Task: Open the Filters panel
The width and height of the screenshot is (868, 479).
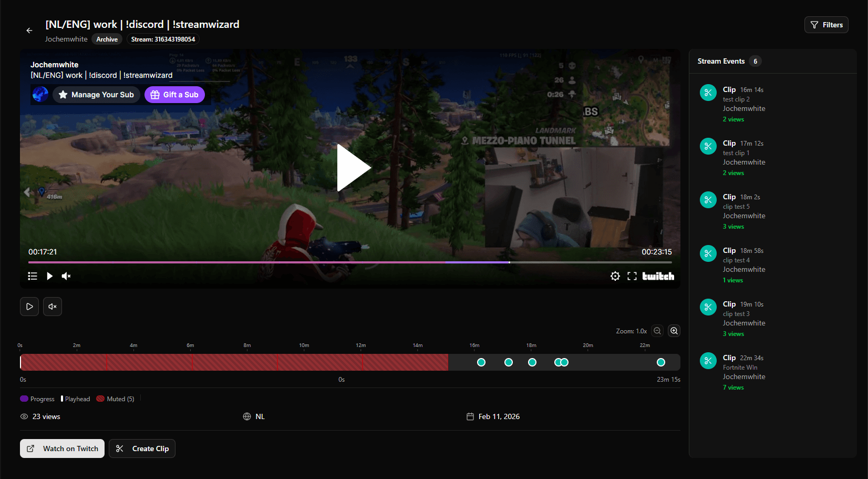Action: (826, 24)
